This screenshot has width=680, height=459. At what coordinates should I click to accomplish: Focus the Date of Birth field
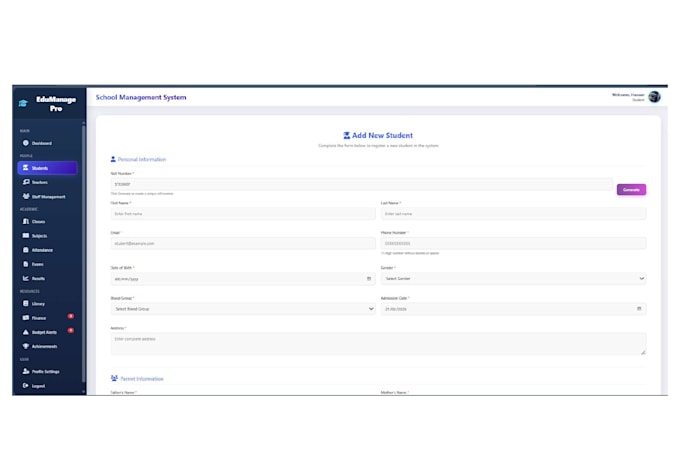pos(243,279)
